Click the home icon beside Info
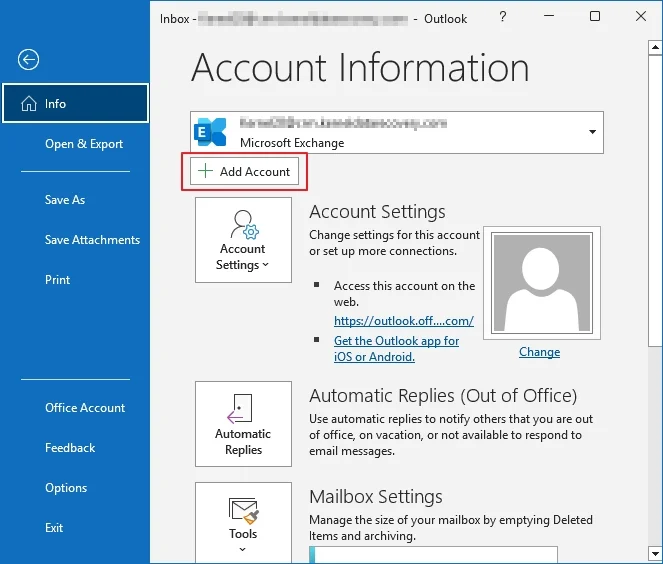 tap(29, 103)
